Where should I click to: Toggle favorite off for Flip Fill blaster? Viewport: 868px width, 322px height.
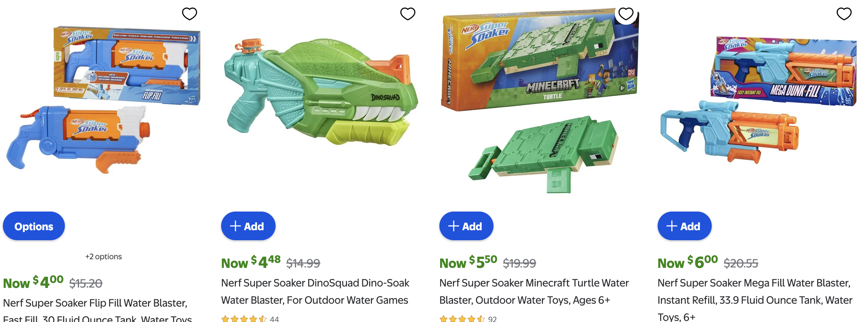tap(190, 13)
